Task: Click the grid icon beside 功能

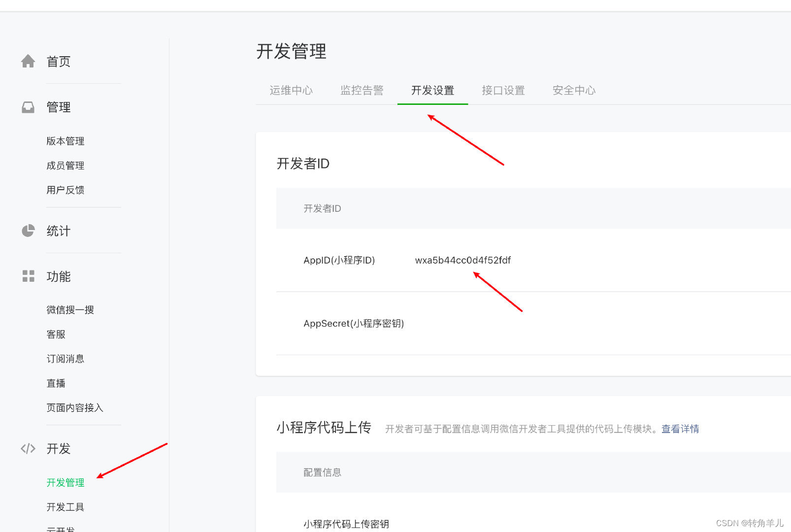Action: 28,276
